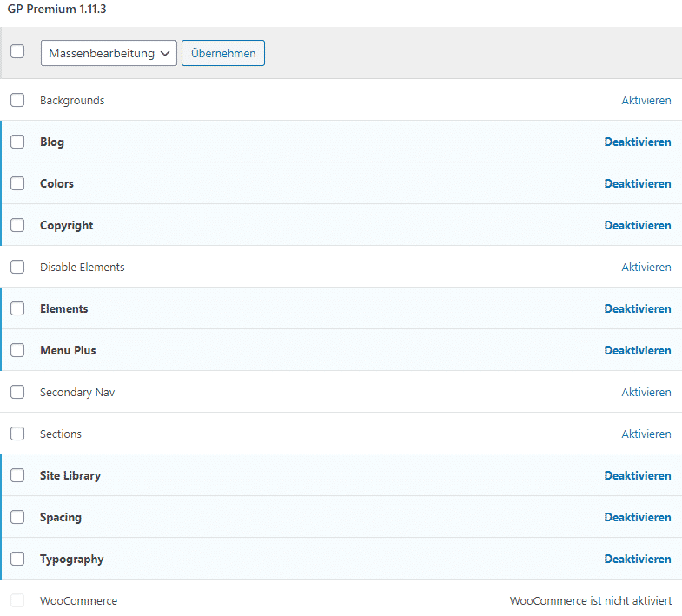Check the Blog module checkbox

coord(17,142)
